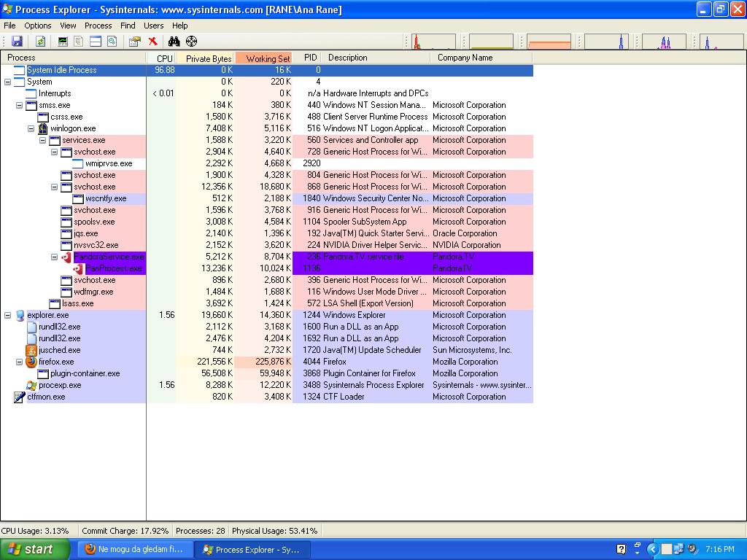747x560 pixels.
Task: Click the CPU usage history mini graph
Action: click(435, 42)
